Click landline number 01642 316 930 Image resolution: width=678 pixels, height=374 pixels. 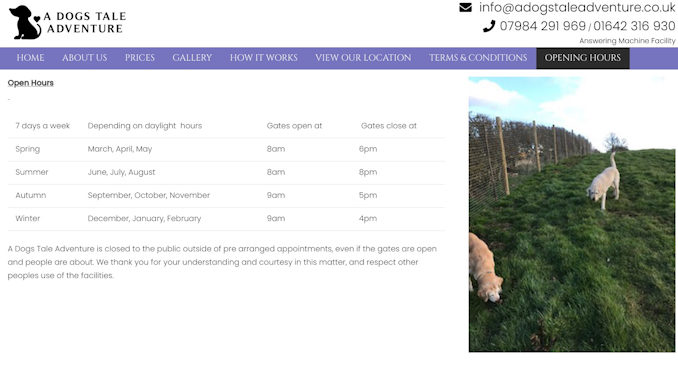(x=634, y=26)
